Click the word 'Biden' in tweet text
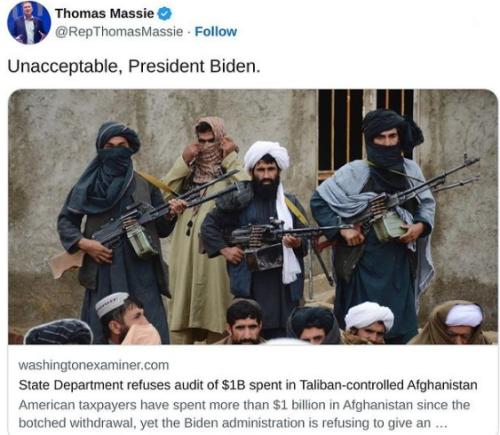Screen dimensions: 500x435 coord(235,66)
